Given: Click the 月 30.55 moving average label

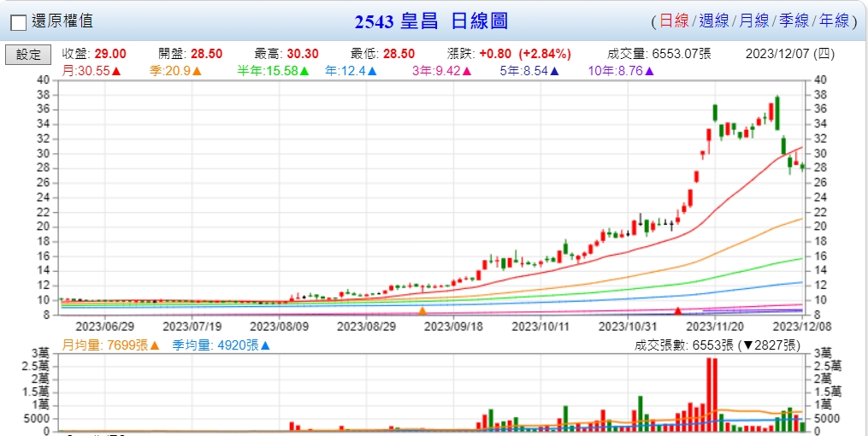Looking at the screenshot, I should 92,71.
